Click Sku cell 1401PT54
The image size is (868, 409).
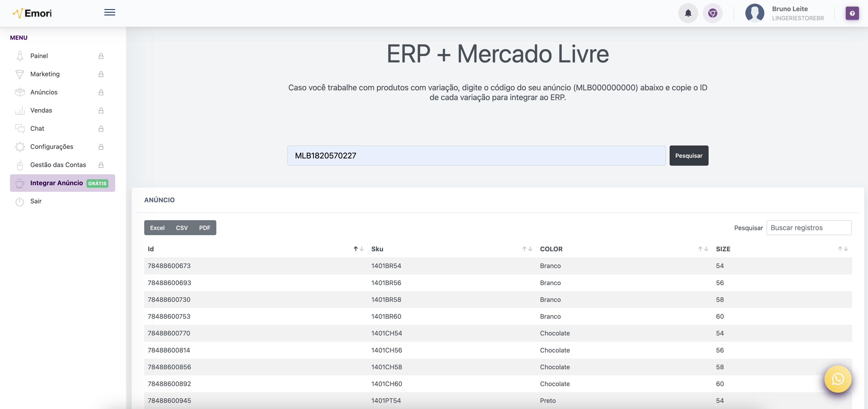pos(386,401)
